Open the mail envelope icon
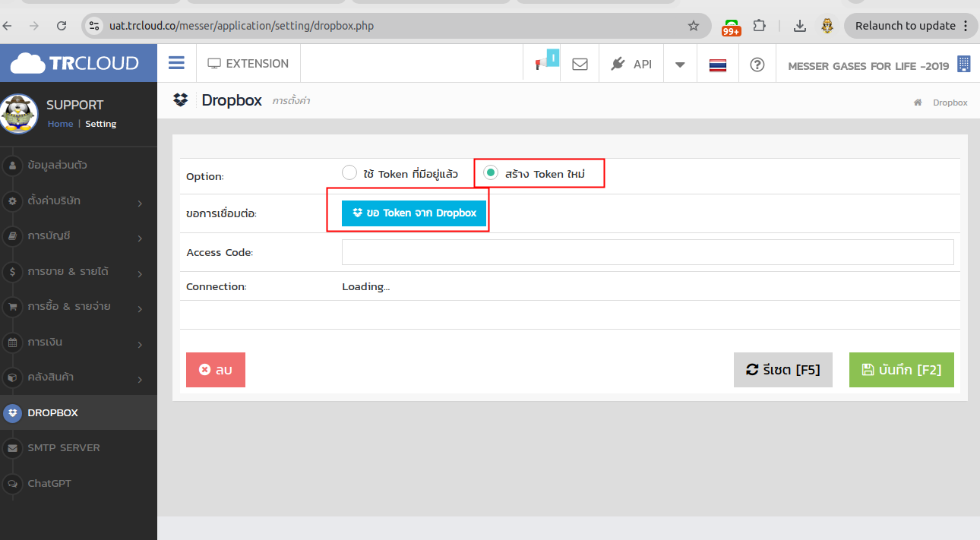This screenshot has width=980, height=540. coord(580,65)
